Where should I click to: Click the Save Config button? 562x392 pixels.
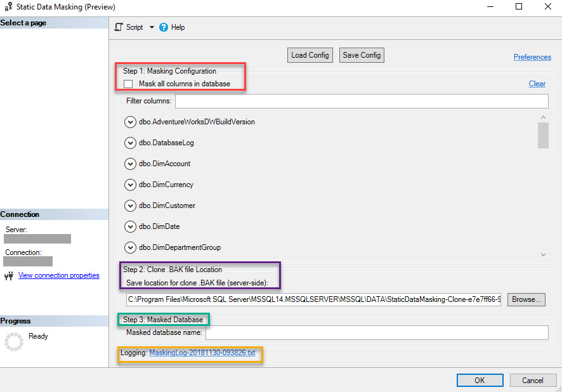362,55
